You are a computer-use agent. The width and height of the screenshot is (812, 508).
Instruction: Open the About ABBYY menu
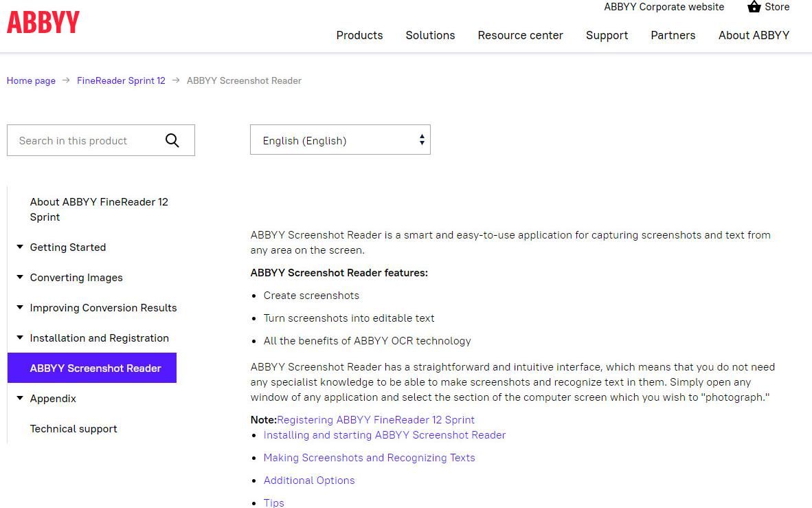(x=754, y=35)
